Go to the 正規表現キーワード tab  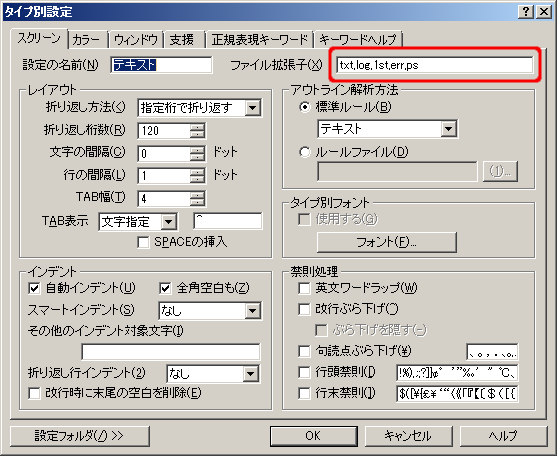(259, 39)
